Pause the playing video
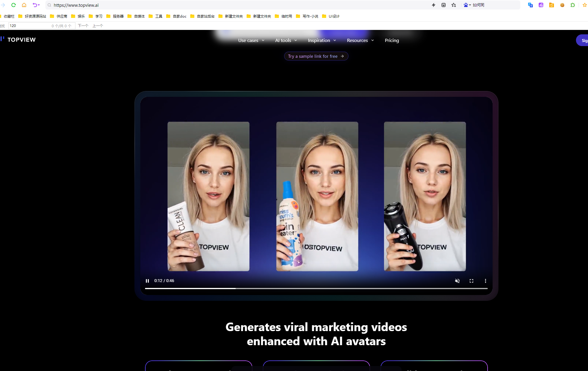 [147, 281]
